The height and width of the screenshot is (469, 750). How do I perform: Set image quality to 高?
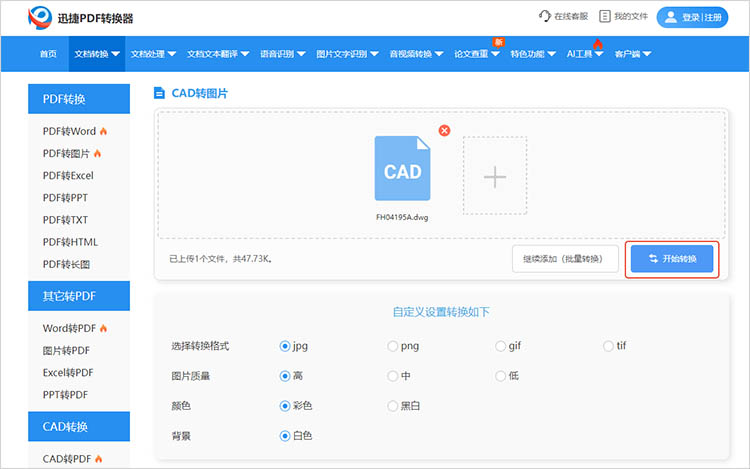285,376
